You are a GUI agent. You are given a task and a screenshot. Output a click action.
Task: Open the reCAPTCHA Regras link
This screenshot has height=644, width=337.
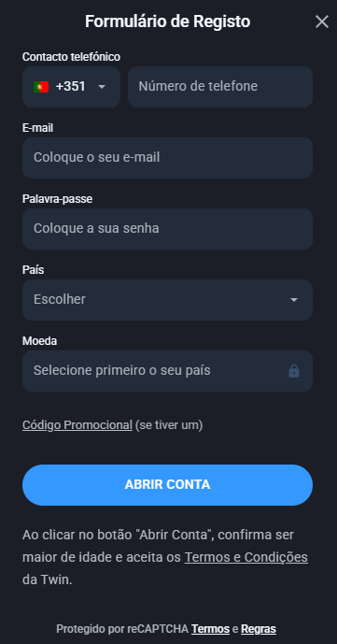[x=259, y=629]
